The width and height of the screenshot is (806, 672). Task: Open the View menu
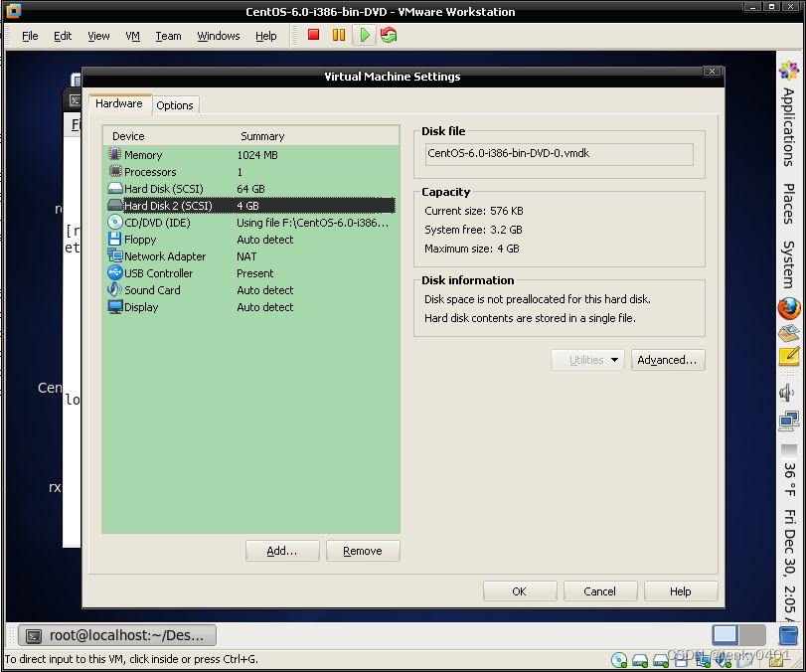(x=98, y=36)
